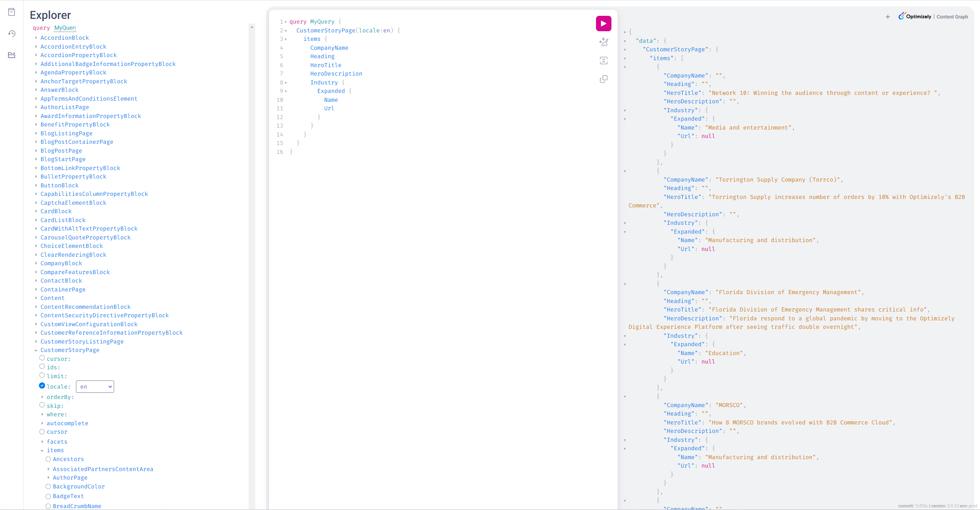Add a new tab with the plus icon

[x=887, y=17]
